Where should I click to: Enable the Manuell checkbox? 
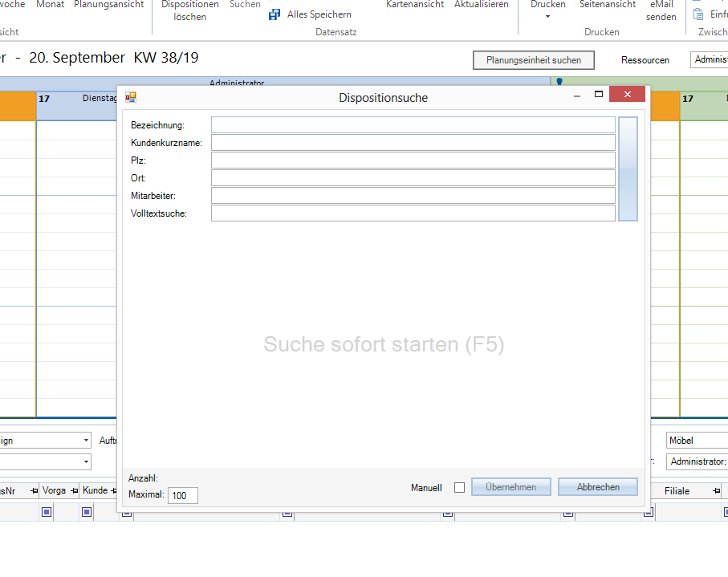(458, 487)
